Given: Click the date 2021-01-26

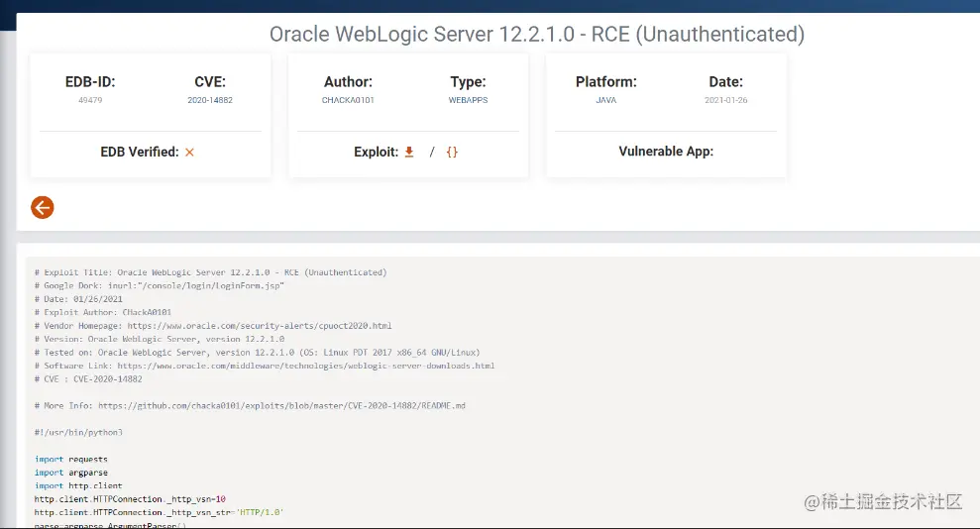Looking at the screenshot, I should tap(726, 100).
